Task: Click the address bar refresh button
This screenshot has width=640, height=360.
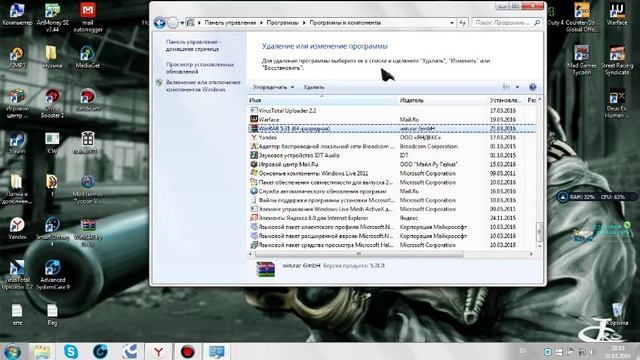Action: point(462,23)
